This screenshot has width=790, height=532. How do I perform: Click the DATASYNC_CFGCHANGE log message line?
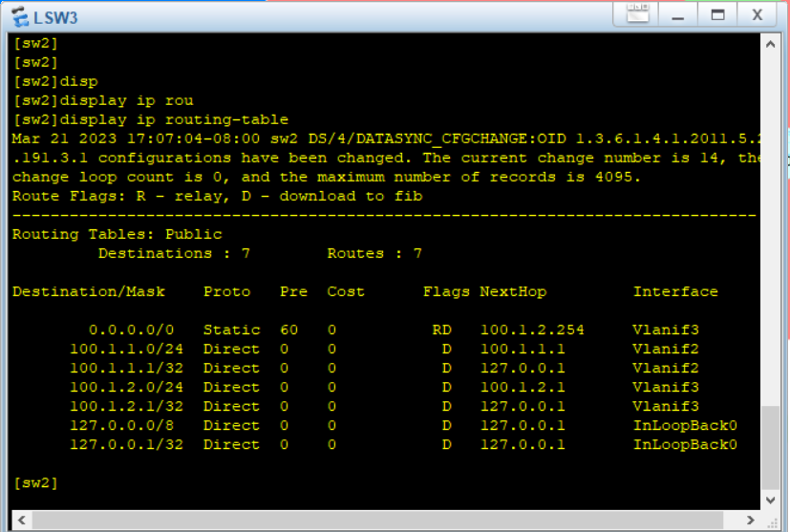(386, 139)
